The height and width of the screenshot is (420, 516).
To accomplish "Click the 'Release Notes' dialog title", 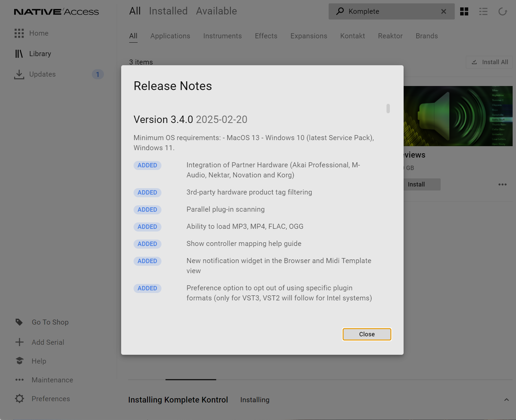I will 173,86.
